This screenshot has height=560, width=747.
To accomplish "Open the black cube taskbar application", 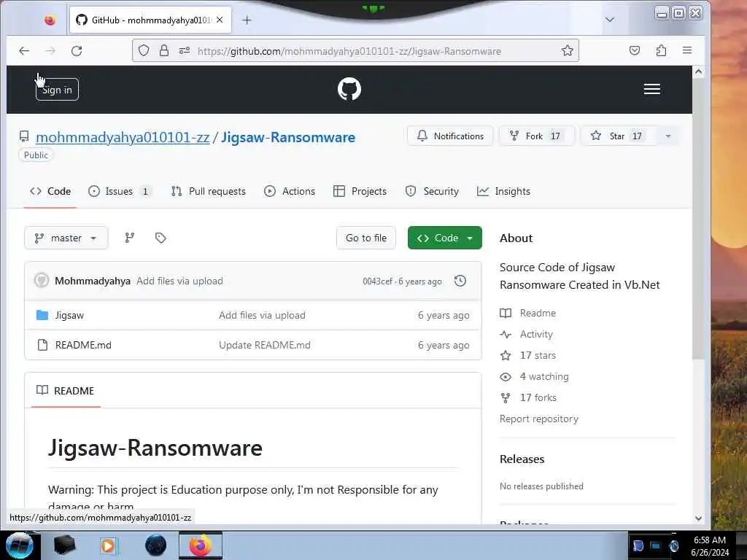I will pos(64,545).
